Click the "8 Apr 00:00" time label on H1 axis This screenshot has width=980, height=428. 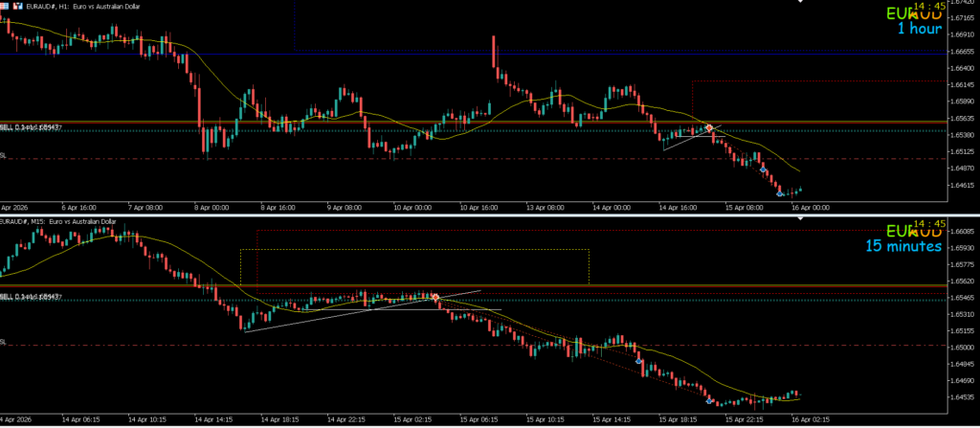[209, 206]
